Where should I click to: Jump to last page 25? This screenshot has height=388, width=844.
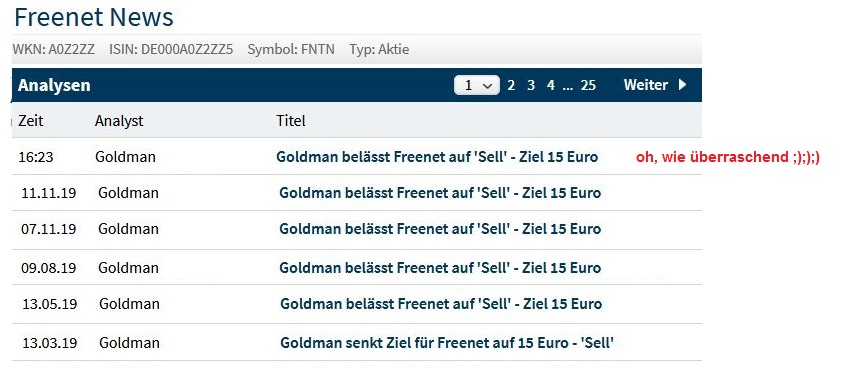point(588,85)
